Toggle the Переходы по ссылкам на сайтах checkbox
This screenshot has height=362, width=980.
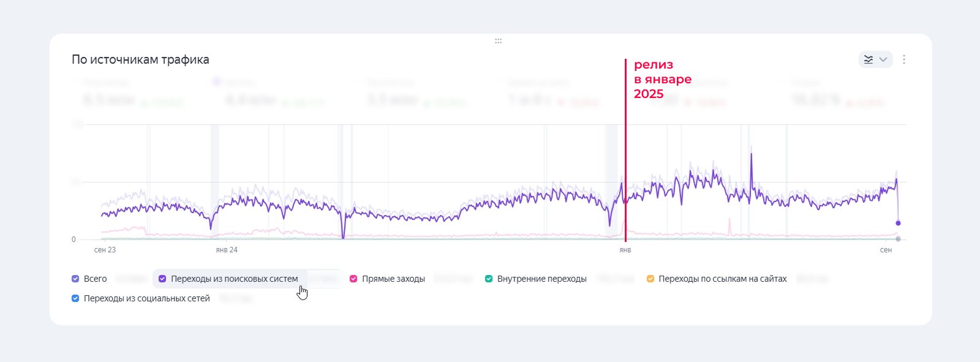pyautogui.click(x=650, y=279)
